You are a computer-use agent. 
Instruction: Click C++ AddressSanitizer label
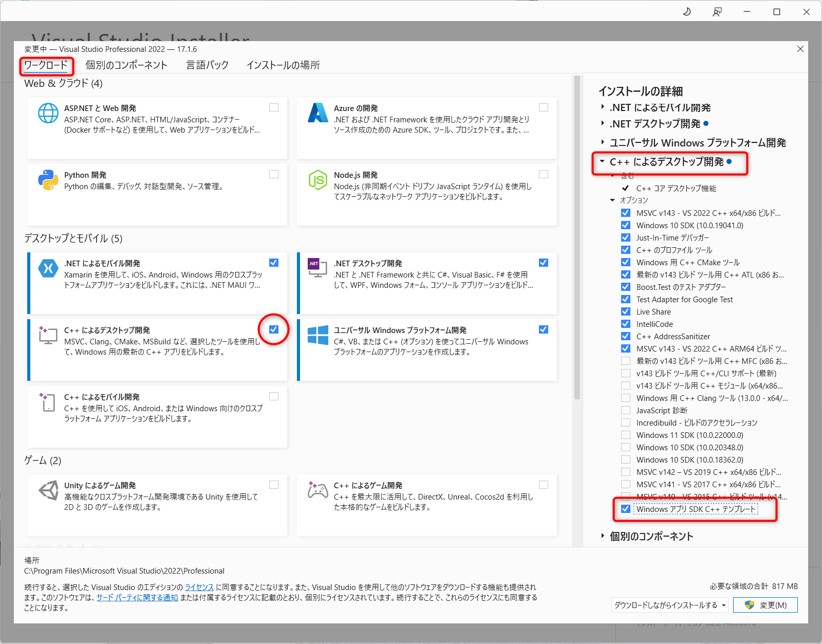pyautogui.click(x=673, y=336)
